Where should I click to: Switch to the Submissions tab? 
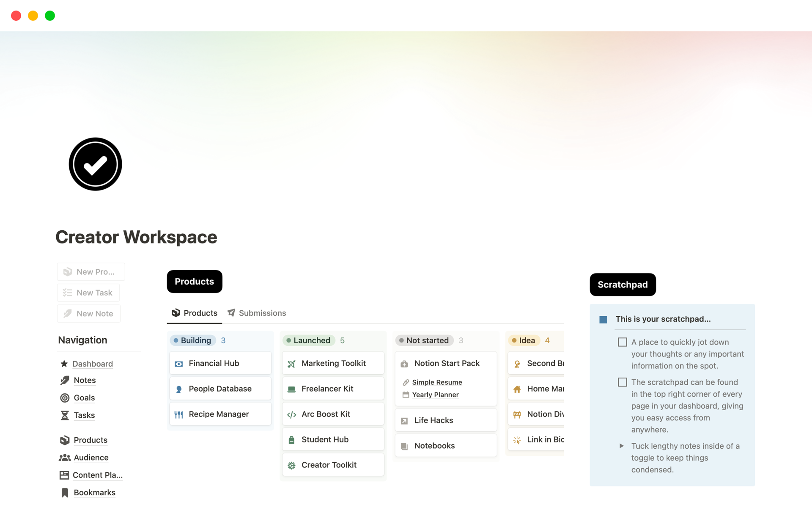[x=263, y=312]
